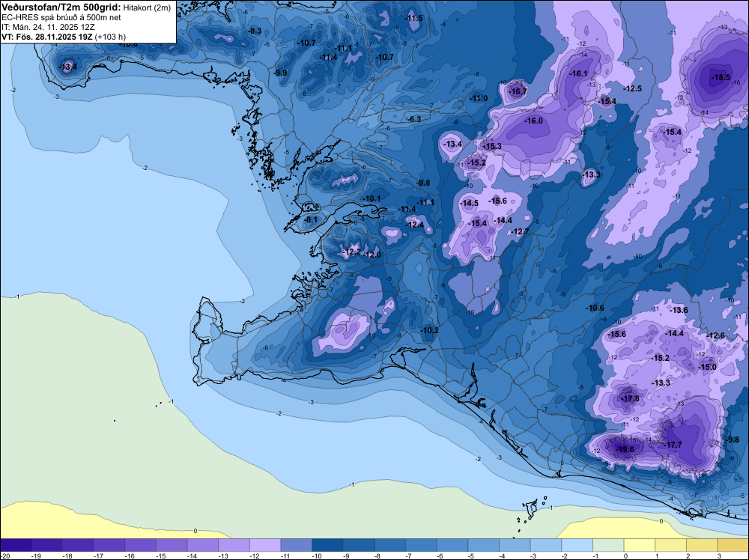Pick the legend swatch between 2 and 3
The height and width of the screenshot is (560, 749).
703,545
